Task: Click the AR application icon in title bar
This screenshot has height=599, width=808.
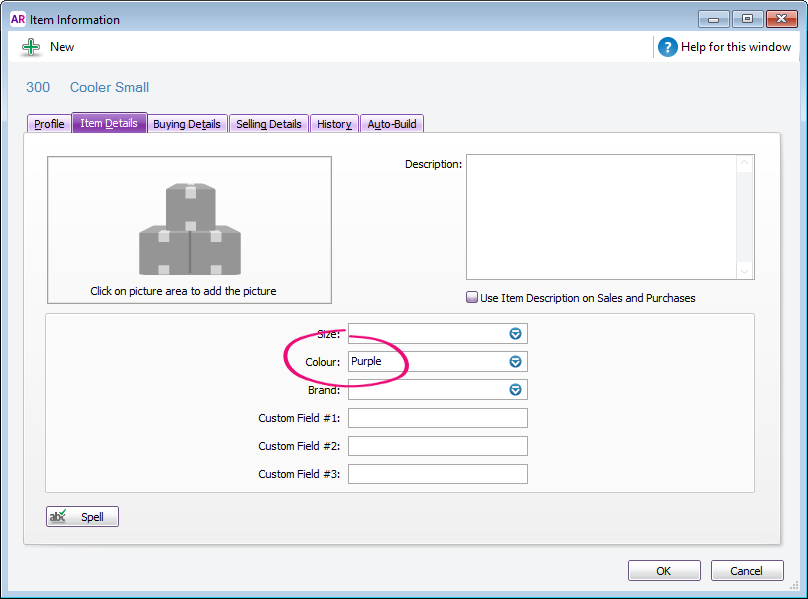Action: (18, 20)
